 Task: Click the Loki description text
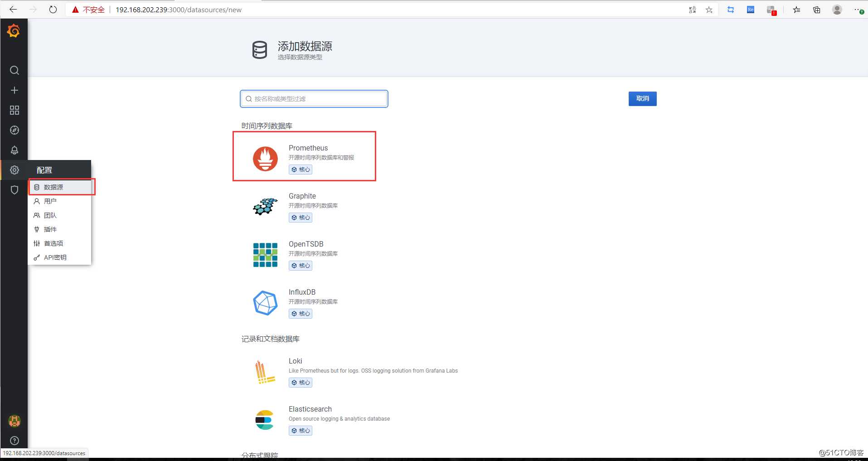[373, 371]
